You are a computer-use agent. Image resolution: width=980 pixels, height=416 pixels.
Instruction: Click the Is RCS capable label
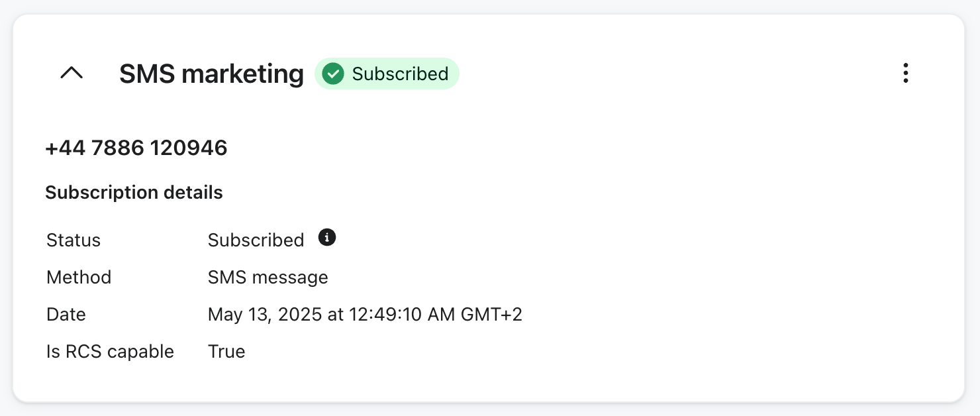[110, 351]
